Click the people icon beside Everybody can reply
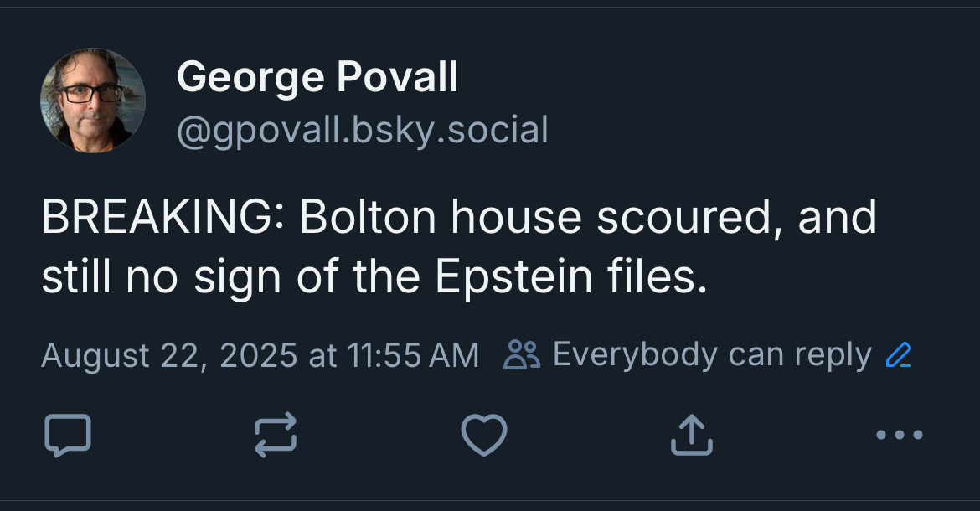 [x=522, y=355]
